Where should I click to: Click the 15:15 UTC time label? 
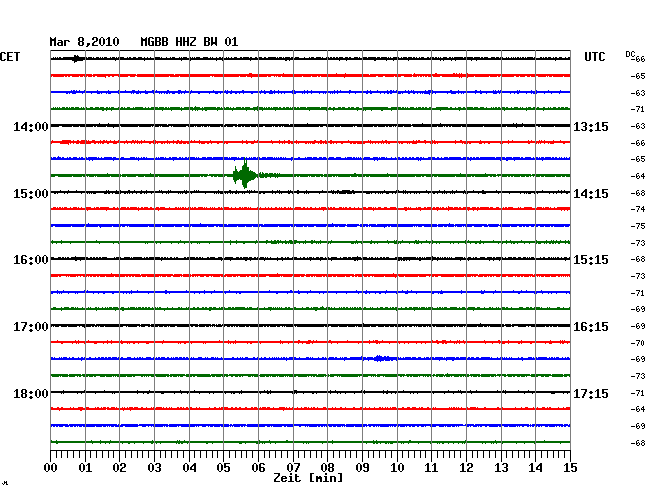pos(591,260)
